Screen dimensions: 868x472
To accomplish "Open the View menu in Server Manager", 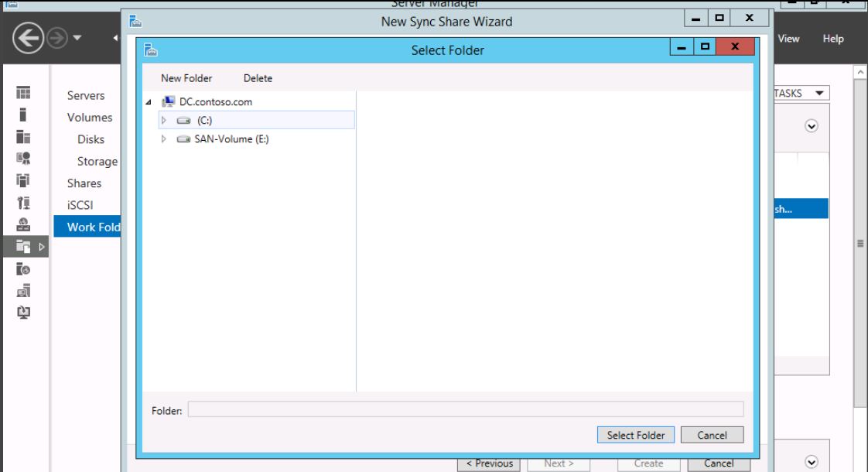I will click(x=788, y=39).
